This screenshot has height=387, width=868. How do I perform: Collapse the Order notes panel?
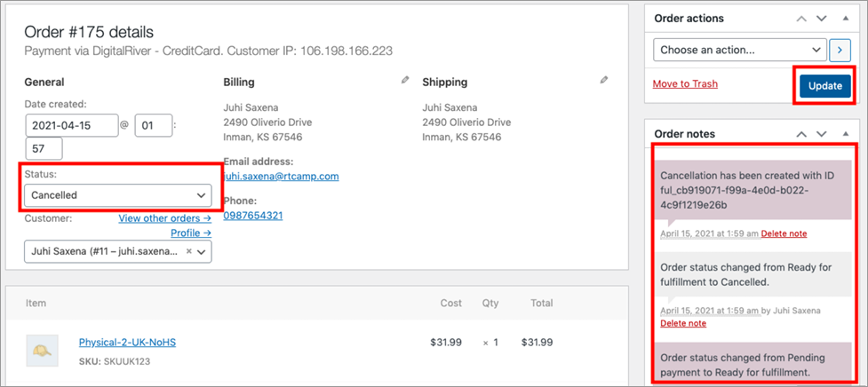[845, 134]
